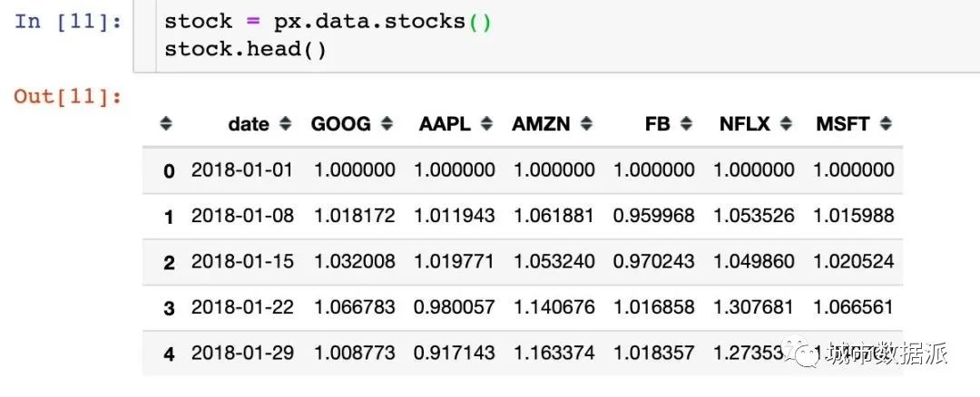
Task: Sort by MSFT using its arrow icon
Action: 886,124
